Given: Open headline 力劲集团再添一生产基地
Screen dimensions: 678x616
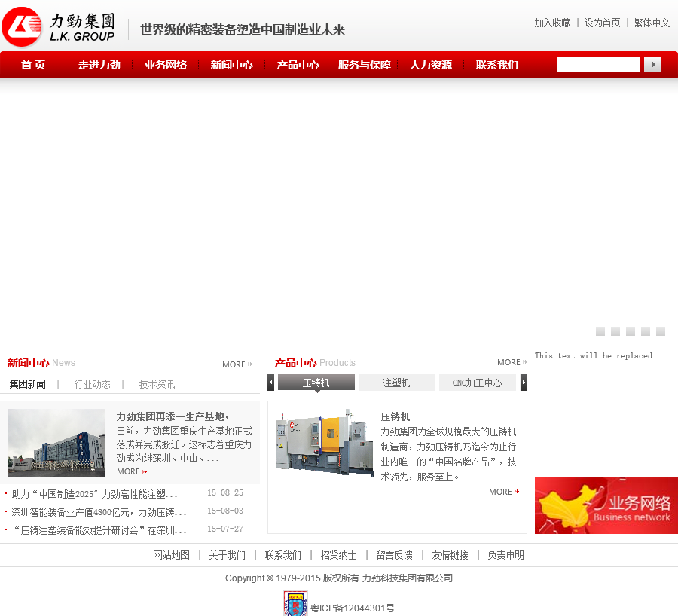Looking at the screenshot, I should 182,416.
